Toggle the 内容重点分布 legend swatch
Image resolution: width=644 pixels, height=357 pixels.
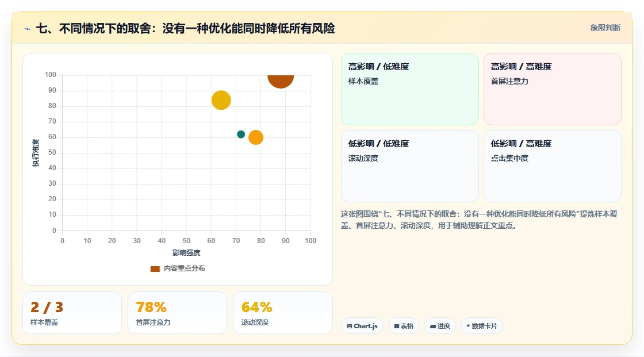point(155,268)
